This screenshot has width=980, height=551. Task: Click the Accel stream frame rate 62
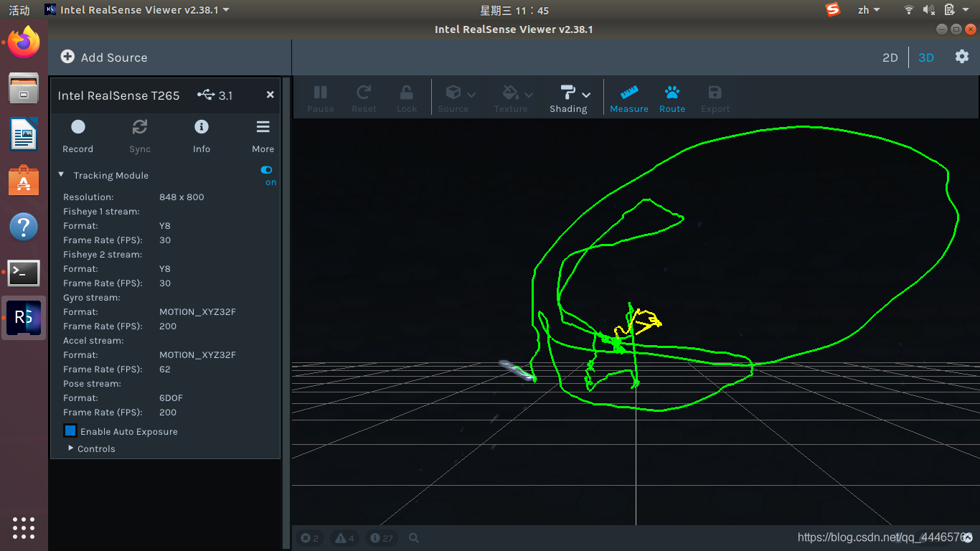point(165,369)
